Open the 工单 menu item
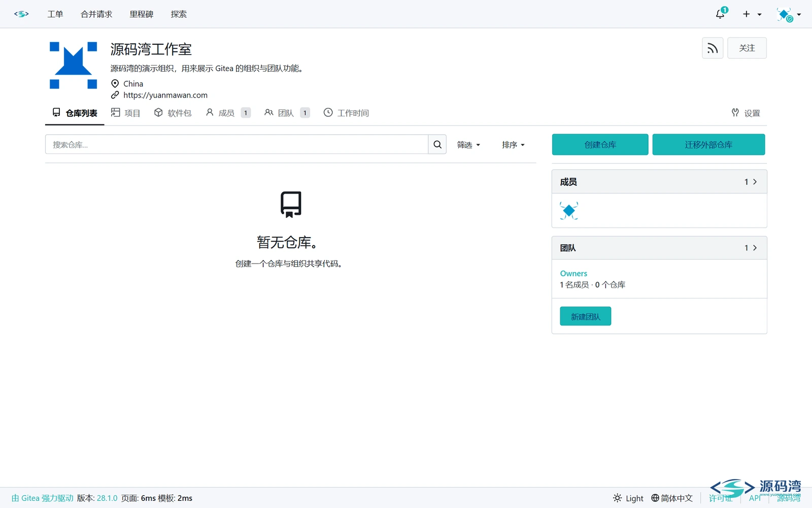The width and height of the screenshot is (812, 508). point(55,14)
